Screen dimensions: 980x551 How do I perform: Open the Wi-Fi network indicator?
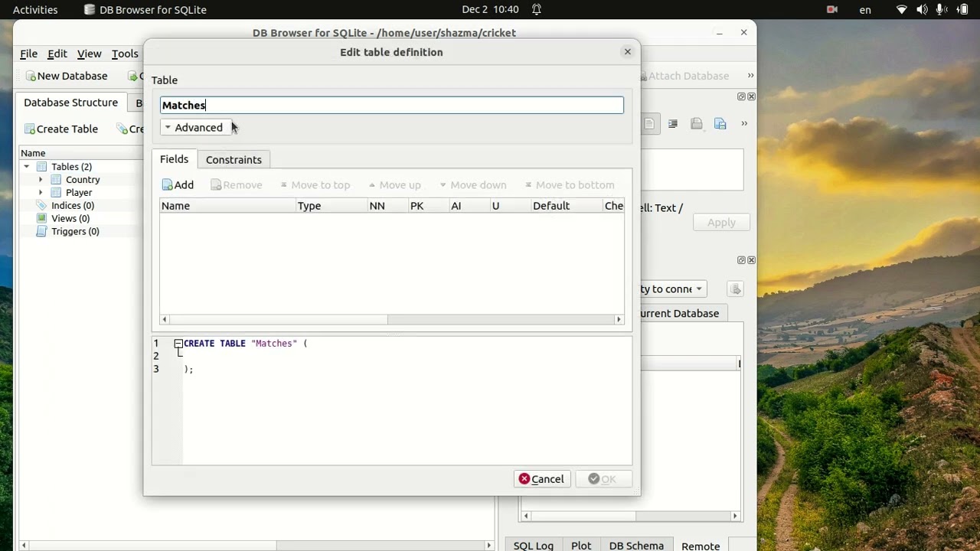point(903,10)
